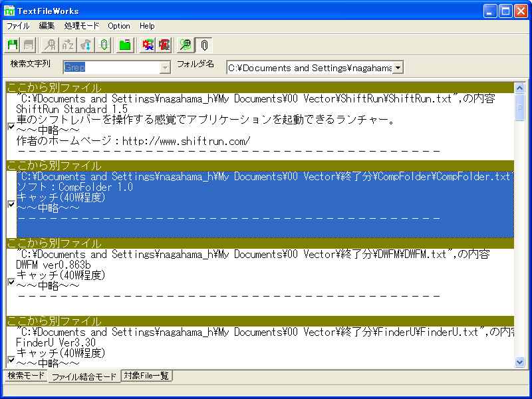Click the green floppy disk save icon

coord(13,45)
